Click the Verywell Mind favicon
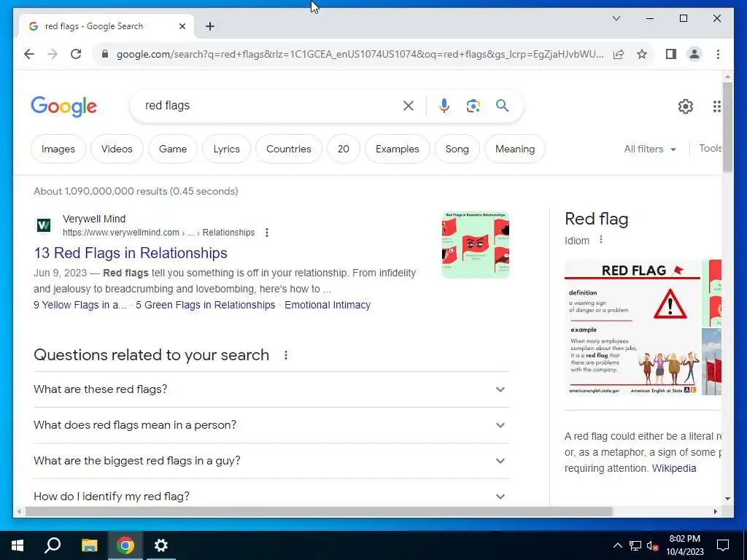The width and height of the screenshot is (747, 560). point(44,225)
